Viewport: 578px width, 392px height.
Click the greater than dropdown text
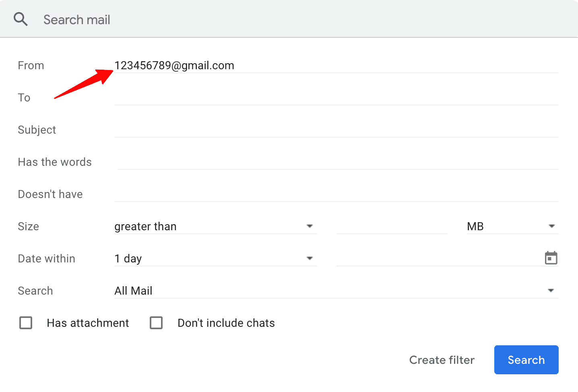click(x=145, y=226)
